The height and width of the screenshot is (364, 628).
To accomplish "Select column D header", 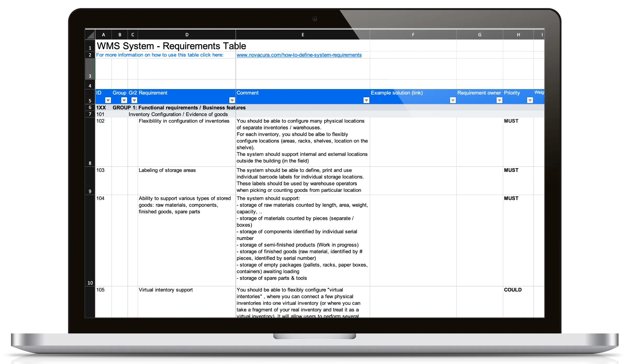I will (x=187, y=34).
